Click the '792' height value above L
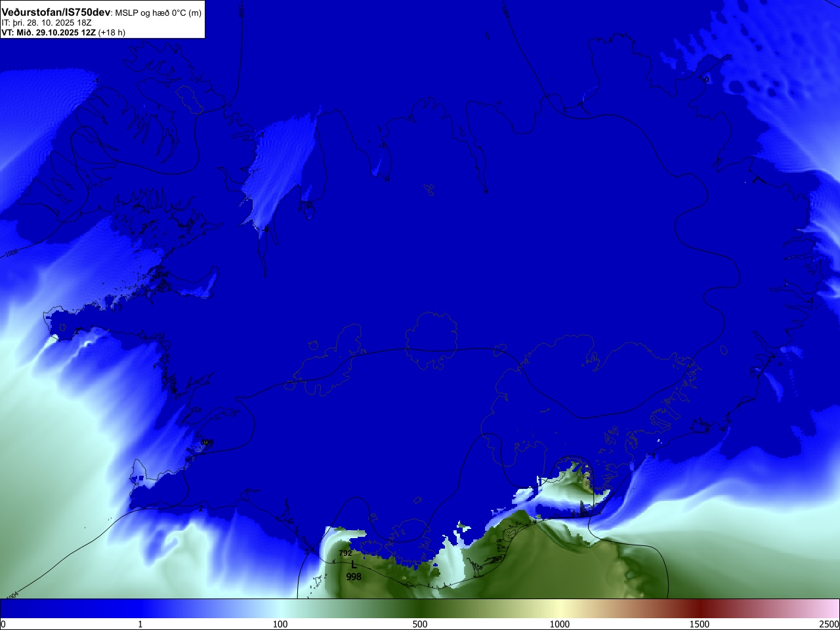This screenshot has width=840, height=630. coord(345,553)
